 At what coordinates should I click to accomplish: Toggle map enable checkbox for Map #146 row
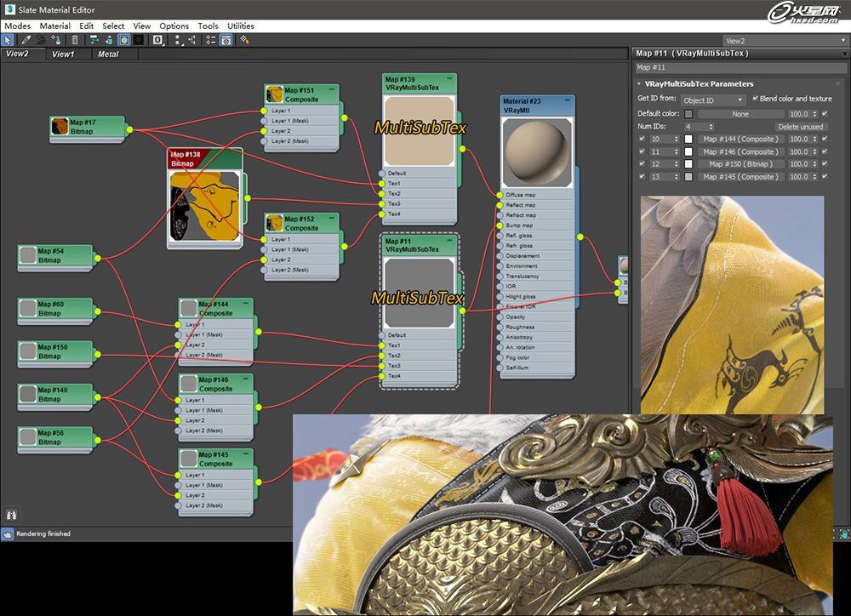pyautogui.click(x=825, y=151)
